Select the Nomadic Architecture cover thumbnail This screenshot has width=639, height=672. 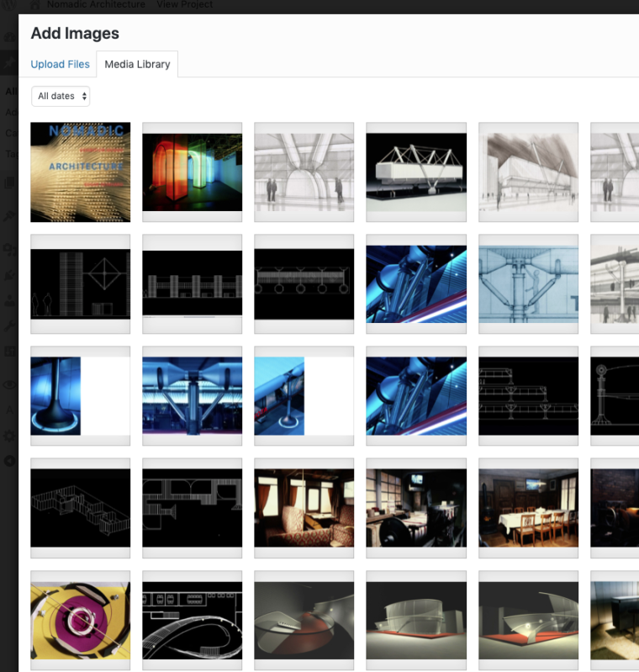81,172
